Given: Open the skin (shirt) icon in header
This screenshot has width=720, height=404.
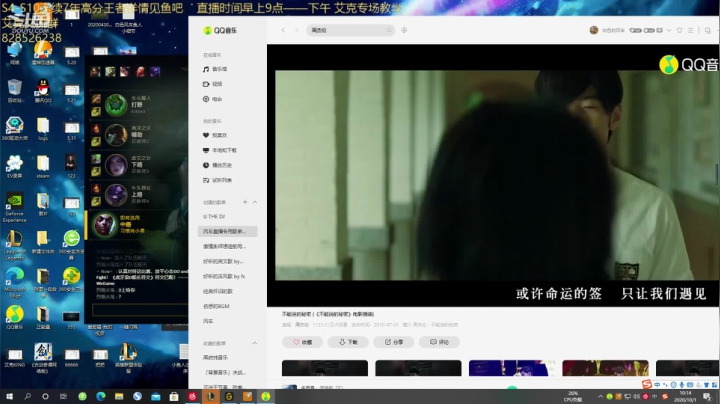Looking at the screenshot, I should pyautogui.click(x=680, y=30).
